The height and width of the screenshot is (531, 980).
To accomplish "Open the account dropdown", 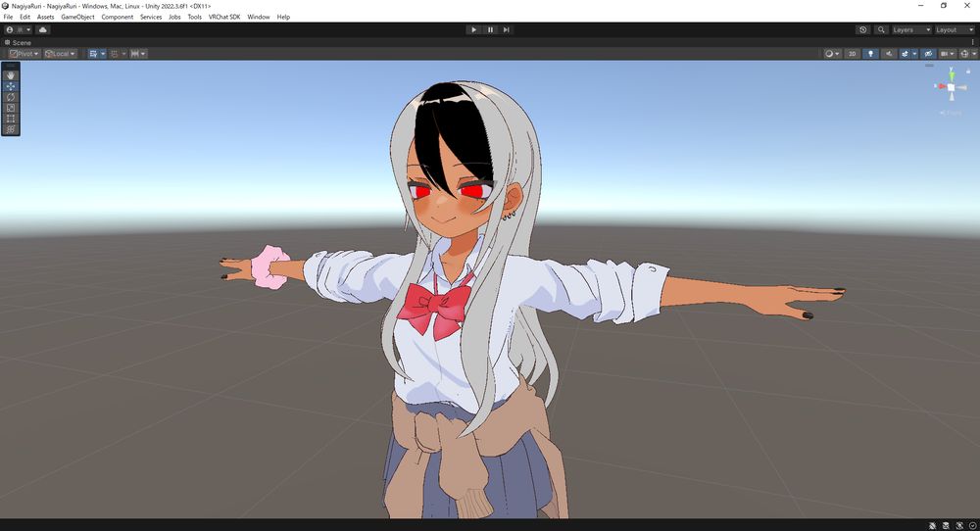I will click(18, 29).
